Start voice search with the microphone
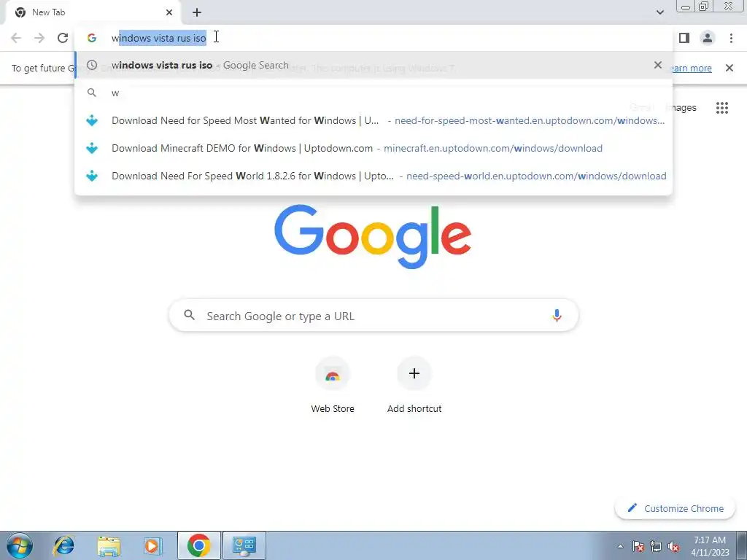The height and width of the screenshot is (560, 747). 557,315
